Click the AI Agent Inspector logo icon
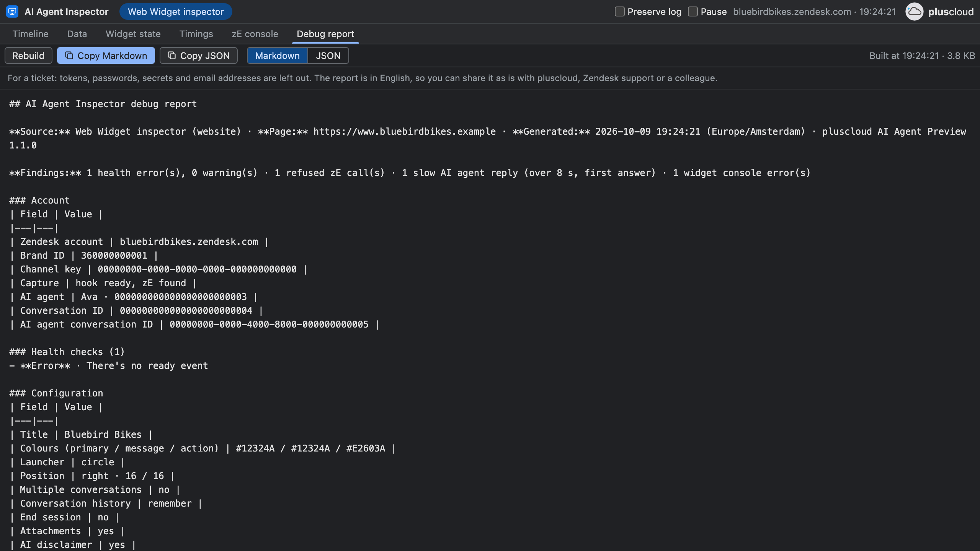 click(x=12, y=11)
